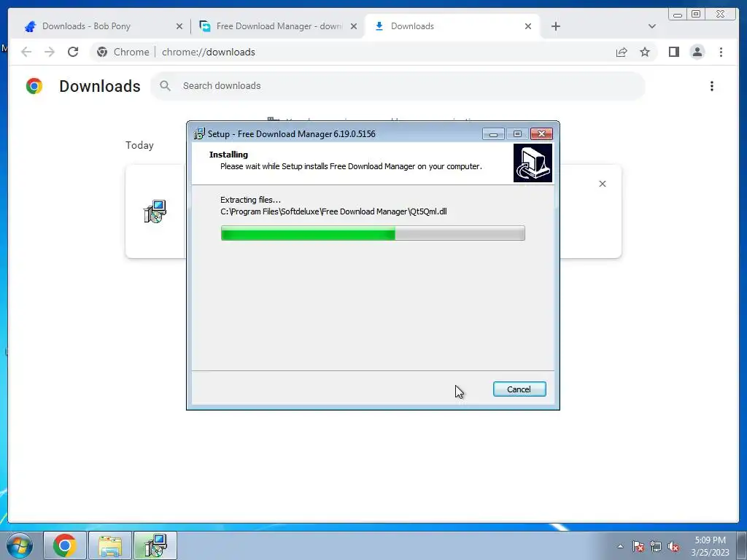
Task: Click the network tray icon
Action: [656, 546]
